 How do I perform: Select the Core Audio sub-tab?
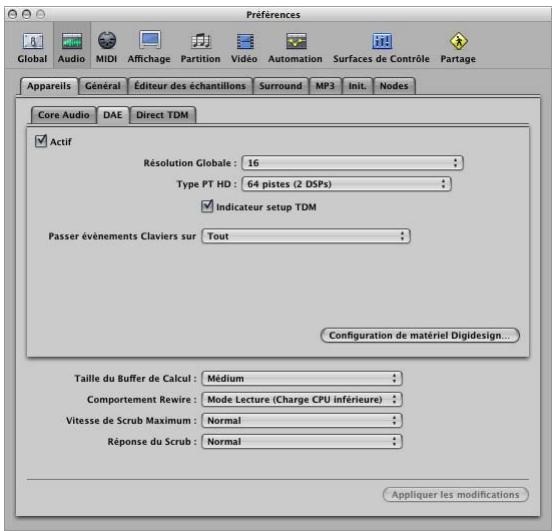pos(64,115)
